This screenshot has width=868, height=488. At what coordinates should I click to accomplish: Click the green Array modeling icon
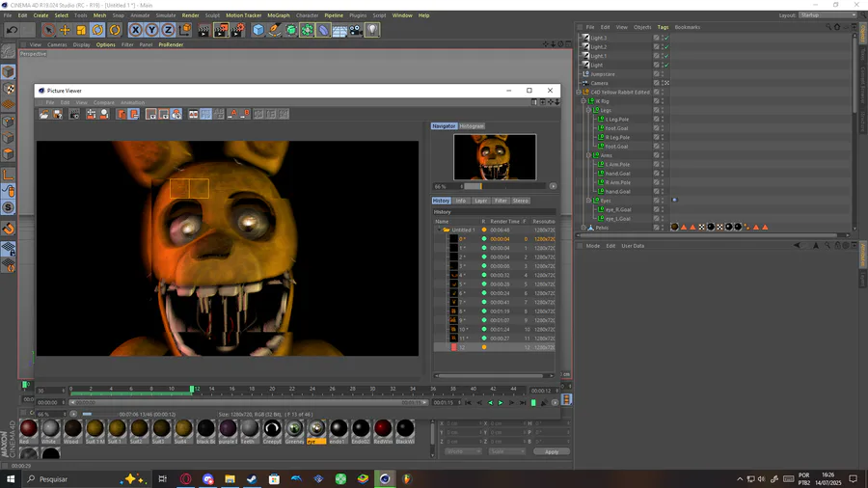pos(308,30)
